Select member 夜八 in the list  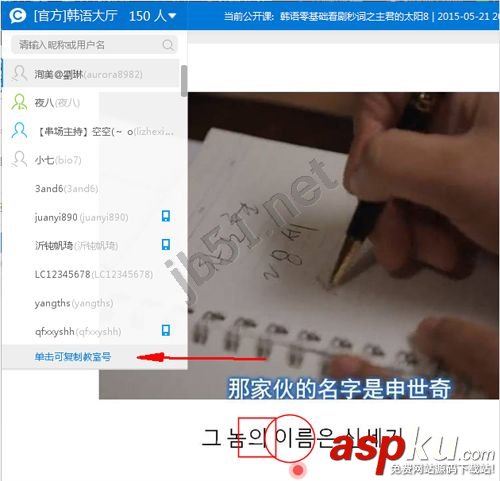coord(91,102)
